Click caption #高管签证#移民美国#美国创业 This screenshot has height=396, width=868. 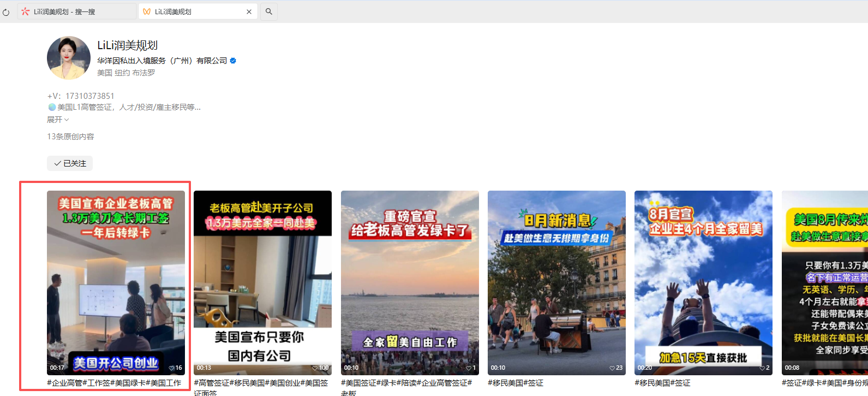pyautogui.click(x=261, y=388)
